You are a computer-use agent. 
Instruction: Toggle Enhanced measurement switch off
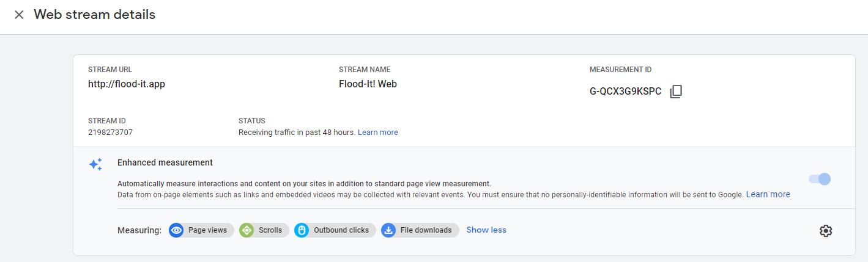820,179
